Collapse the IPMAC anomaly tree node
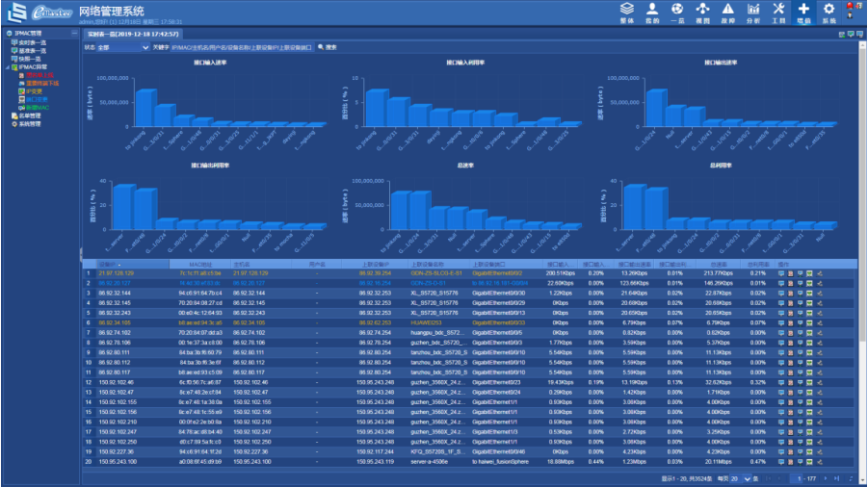Viewport: 868px width, 487px height. click(8, 67)
